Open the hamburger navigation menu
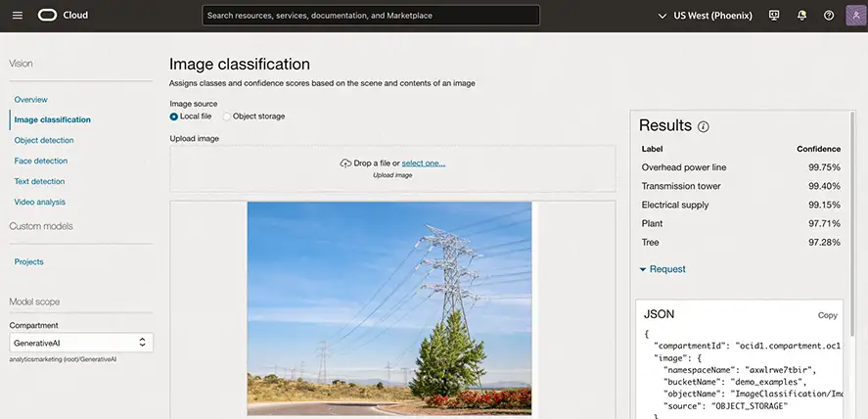This screenshot has height=419, width=868. [17, 16]
